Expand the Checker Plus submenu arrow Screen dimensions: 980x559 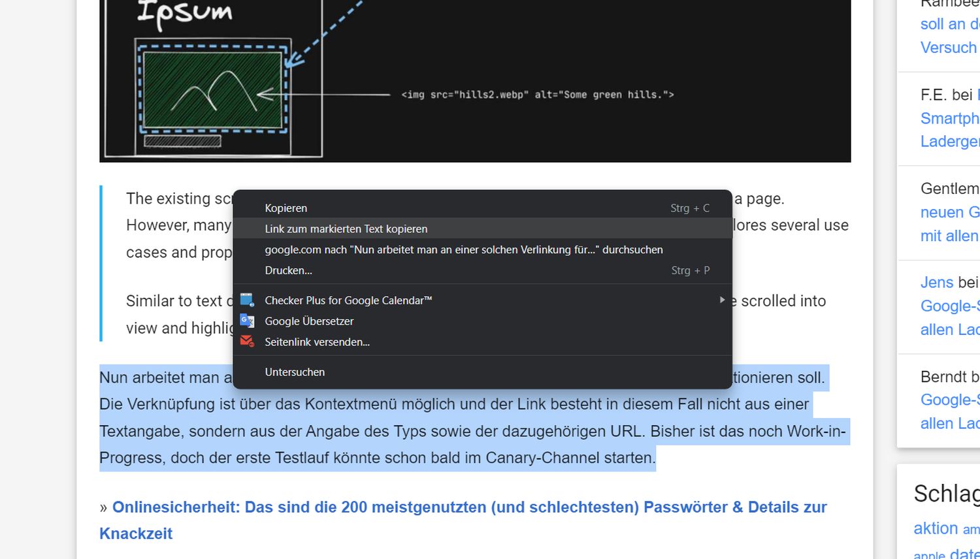coord(721,300)
